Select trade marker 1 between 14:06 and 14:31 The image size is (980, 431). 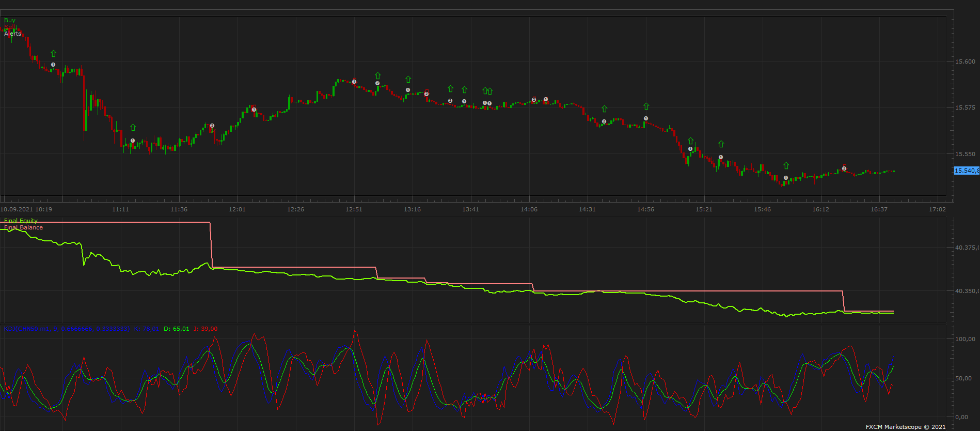546,99
